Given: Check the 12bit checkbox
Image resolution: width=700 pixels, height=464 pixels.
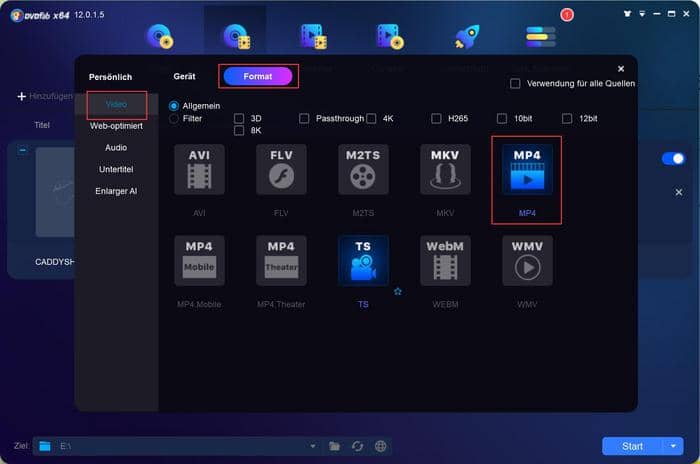Looking at the screenshot, I should coord(567,118).
